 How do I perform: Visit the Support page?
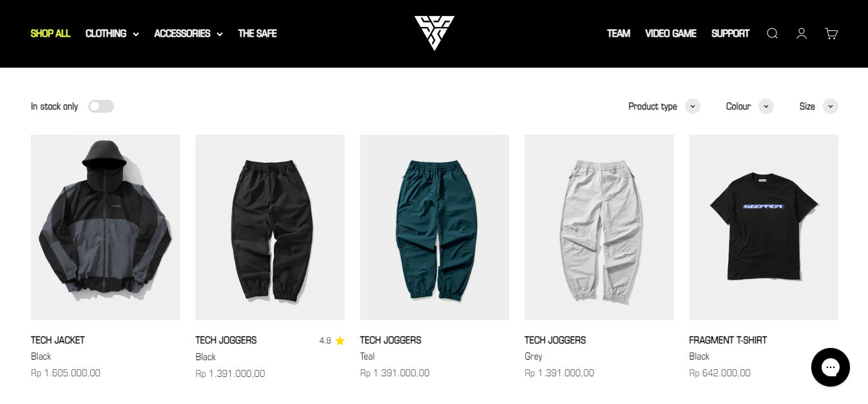pyautogui.click(x=730, y=34)
